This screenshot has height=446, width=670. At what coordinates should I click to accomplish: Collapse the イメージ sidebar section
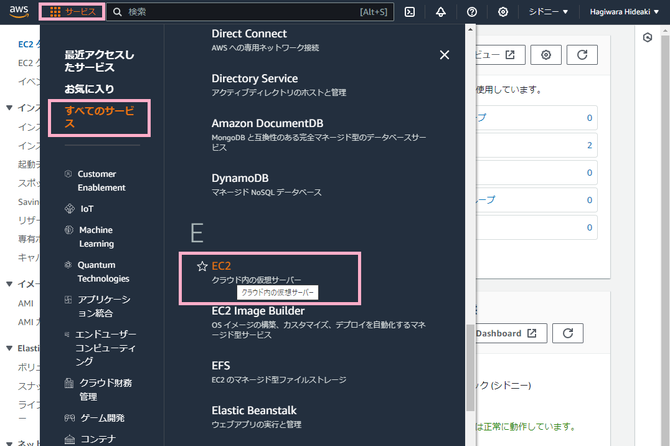point(9,284)
